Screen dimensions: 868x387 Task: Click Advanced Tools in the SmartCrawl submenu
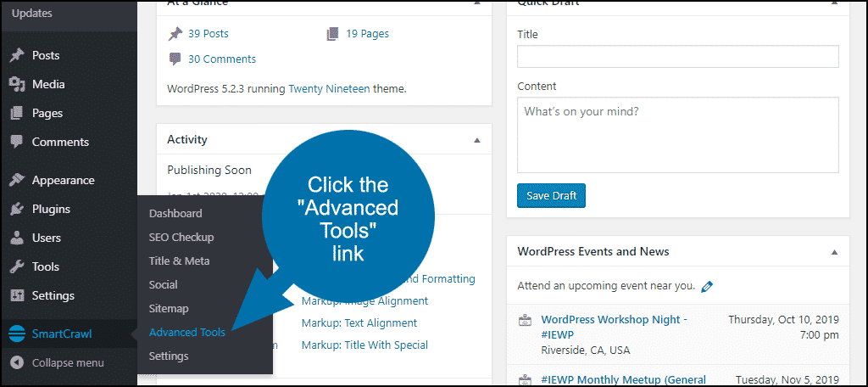[x=187, y=333]
